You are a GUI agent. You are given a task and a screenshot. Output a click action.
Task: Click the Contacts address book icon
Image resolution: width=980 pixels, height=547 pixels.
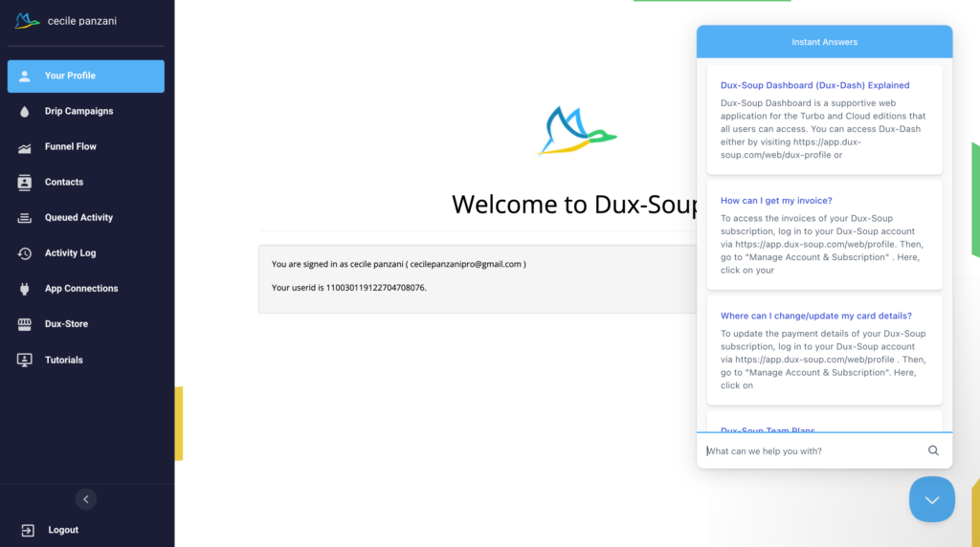[x=24, y=183]
